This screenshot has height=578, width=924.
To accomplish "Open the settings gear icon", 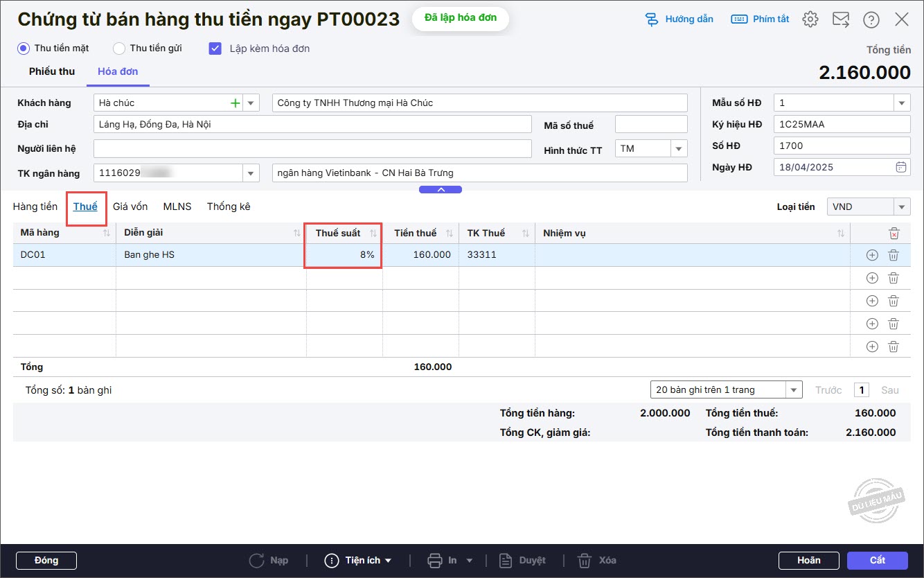I will click(810, 19).
